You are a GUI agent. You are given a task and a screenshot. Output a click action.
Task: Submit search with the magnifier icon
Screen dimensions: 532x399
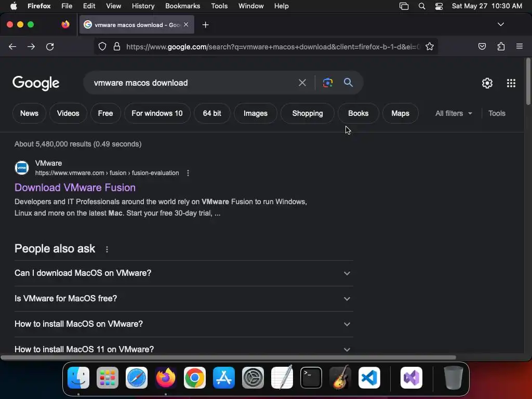pyautogui.click(x=348, y=83)
